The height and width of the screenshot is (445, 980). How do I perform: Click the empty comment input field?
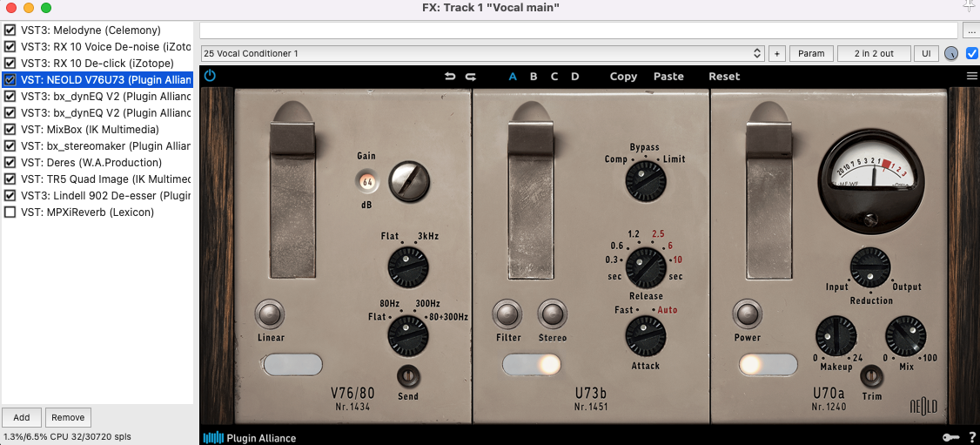579,30
